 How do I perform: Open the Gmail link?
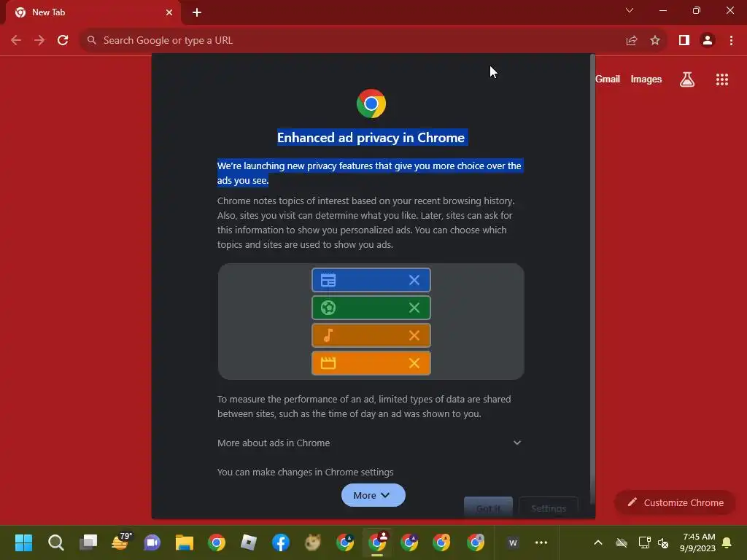click(608, 79)
